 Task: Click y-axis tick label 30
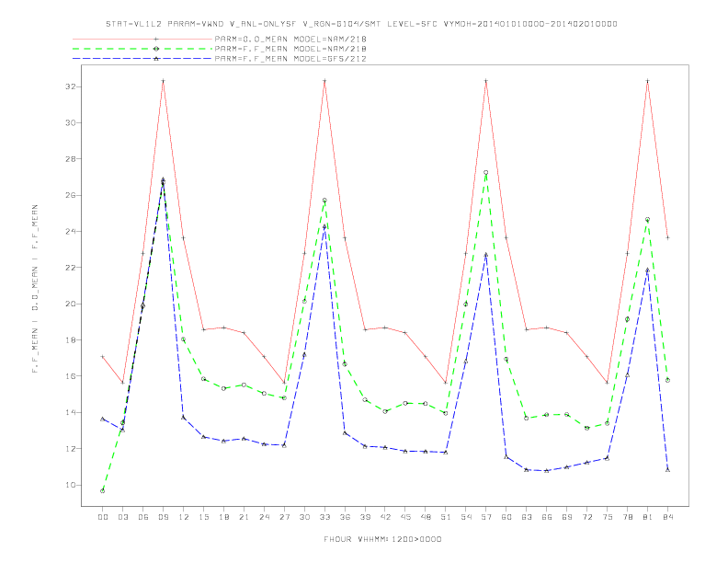click(x=71, y=122)
